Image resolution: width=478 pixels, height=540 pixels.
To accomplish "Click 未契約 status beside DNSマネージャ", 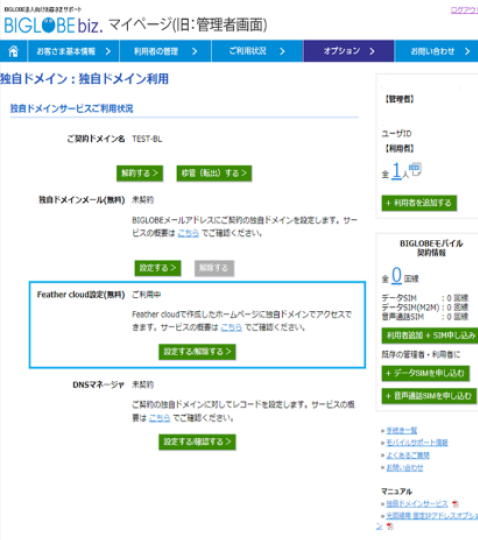I will click(x=143, y=385).
